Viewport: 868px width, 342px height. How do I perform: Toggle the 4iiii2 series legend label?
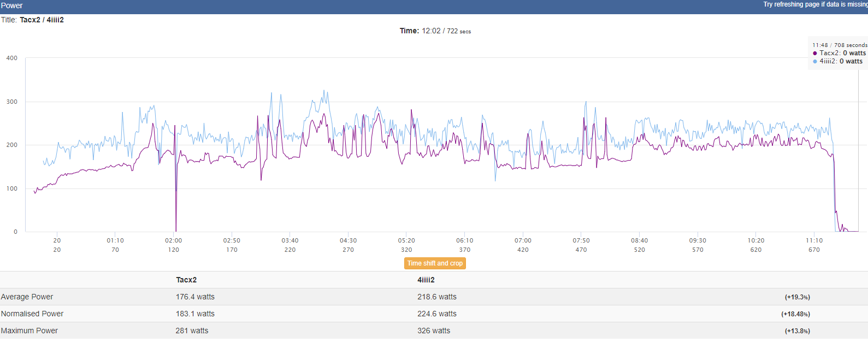[841, 61]
